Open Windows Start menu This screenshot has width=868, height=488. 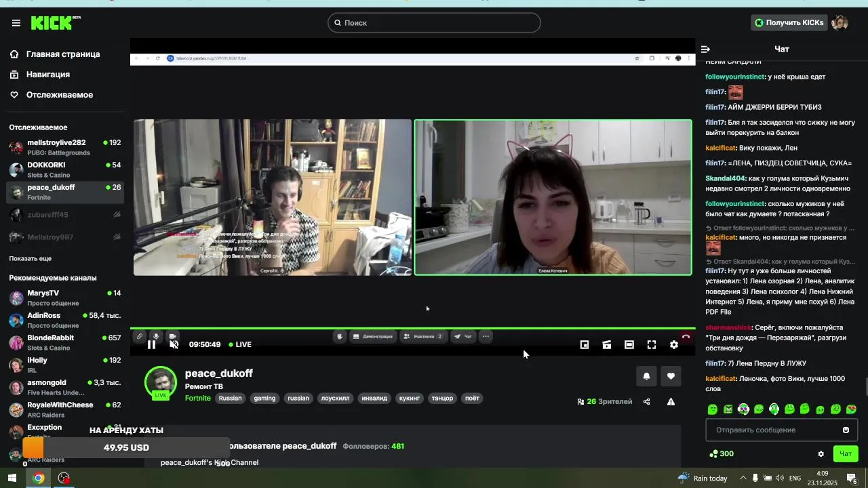point(12,478)
